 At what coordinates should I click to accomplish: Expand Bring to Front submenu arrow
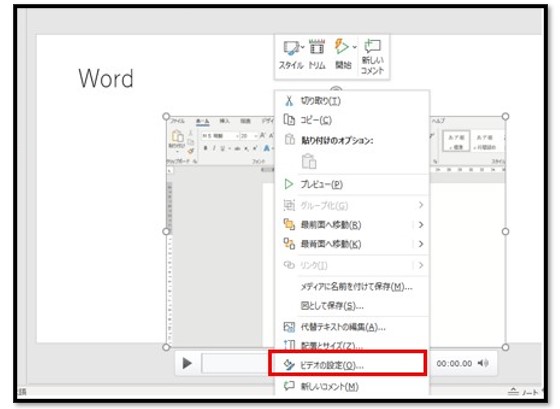[421, 225]
